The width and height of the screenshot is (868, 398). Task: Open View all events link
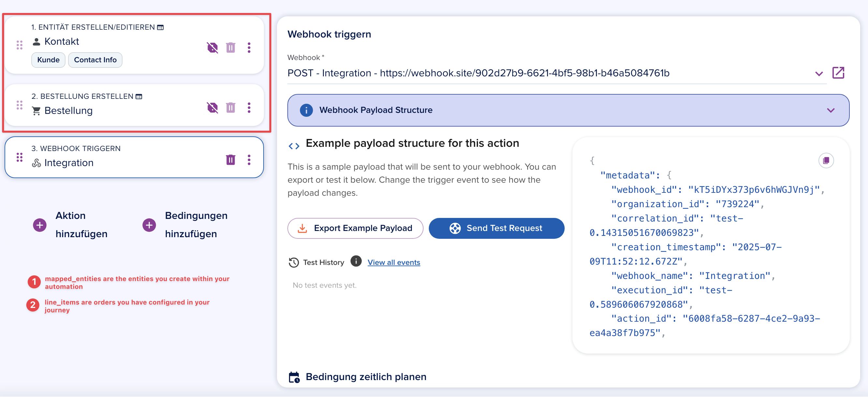[x=394, y=263]
